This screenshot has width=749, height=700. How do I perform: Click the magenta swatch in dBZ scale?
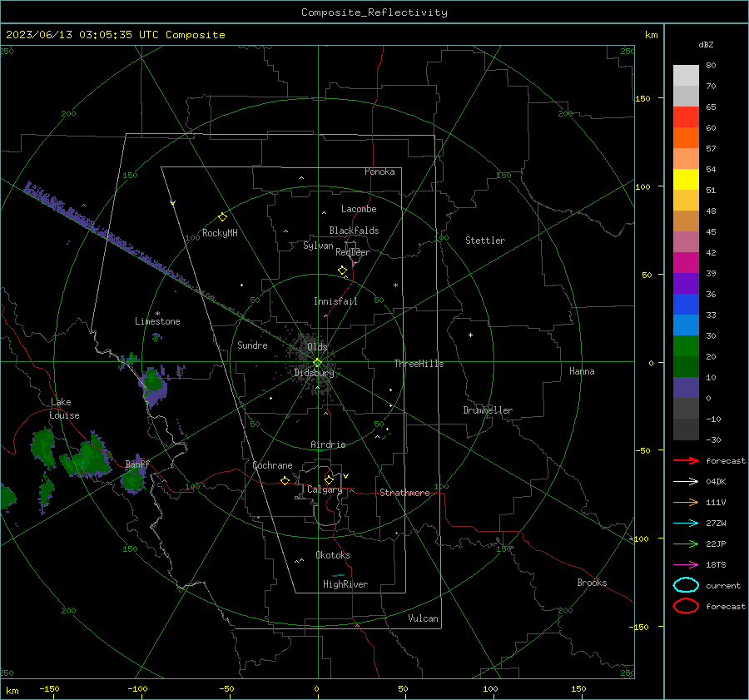[686, 263]
